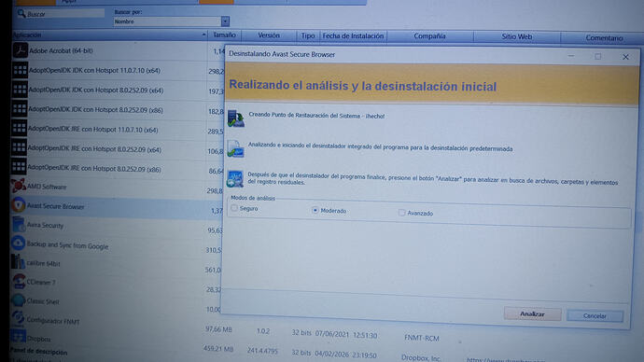Click the restore point step icon
644x362 pixels.
coord(236,118)
